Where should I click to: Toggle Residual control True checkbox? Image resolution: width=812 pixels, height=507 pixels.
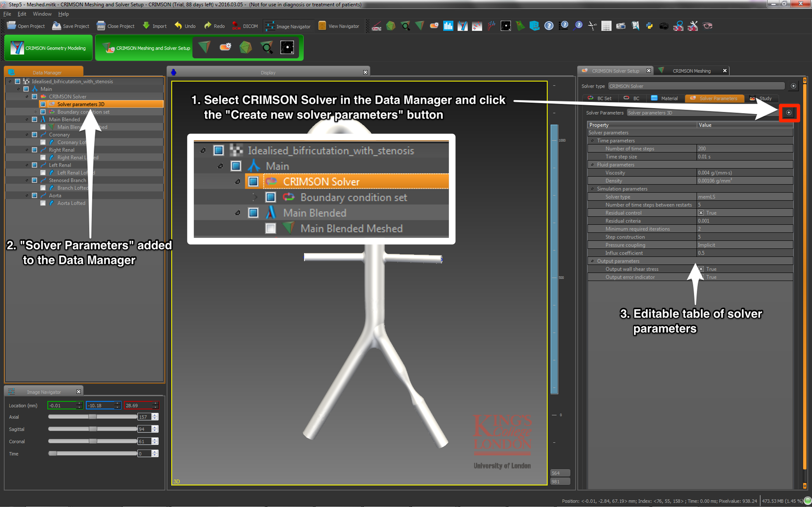[701, 213]
